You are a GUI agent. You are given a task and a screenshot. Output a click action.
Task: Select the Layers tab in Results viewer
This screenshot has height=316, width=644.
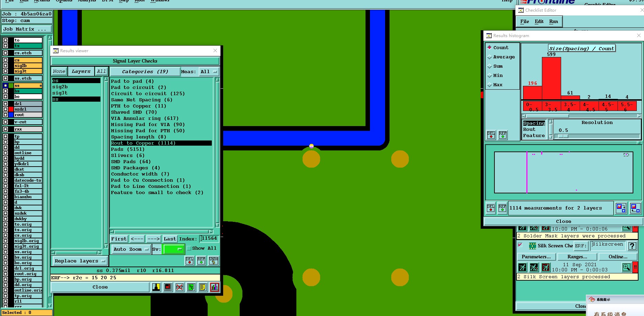coord(81,71)
